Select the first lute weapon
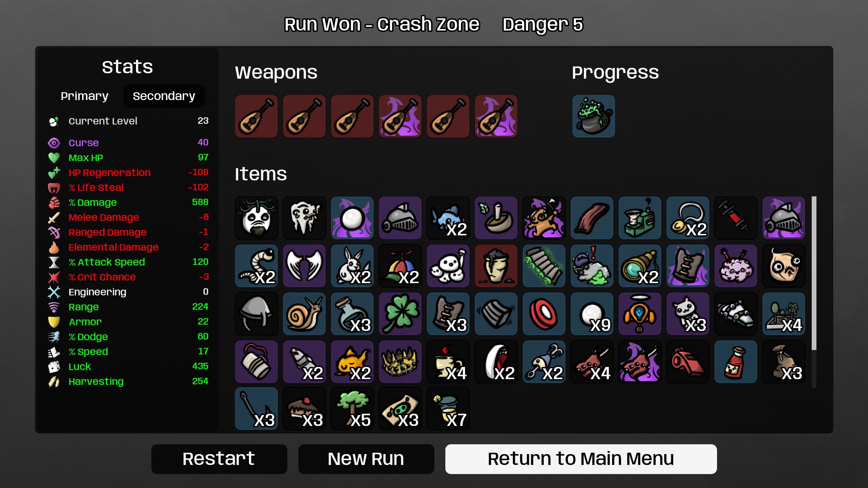Screen dimensions: 868x488 pos(256,116)
